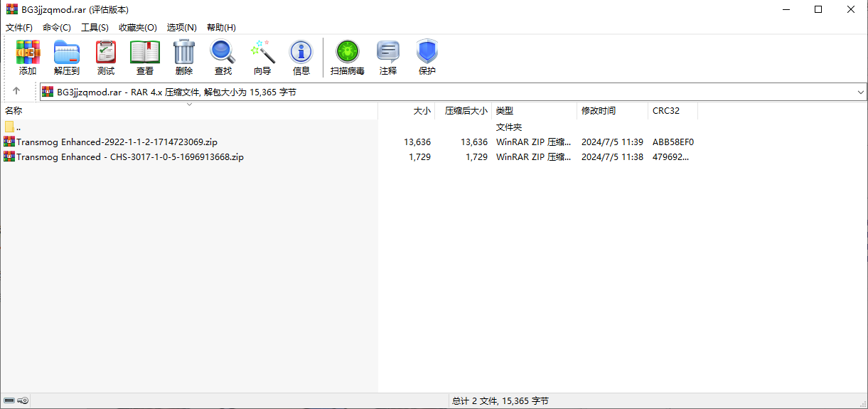Open the 文件(F) menu

tap(19, 28)
